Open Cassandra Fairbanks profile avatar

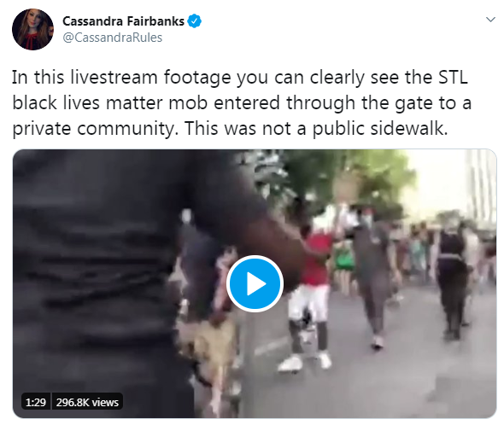(32, 29)
